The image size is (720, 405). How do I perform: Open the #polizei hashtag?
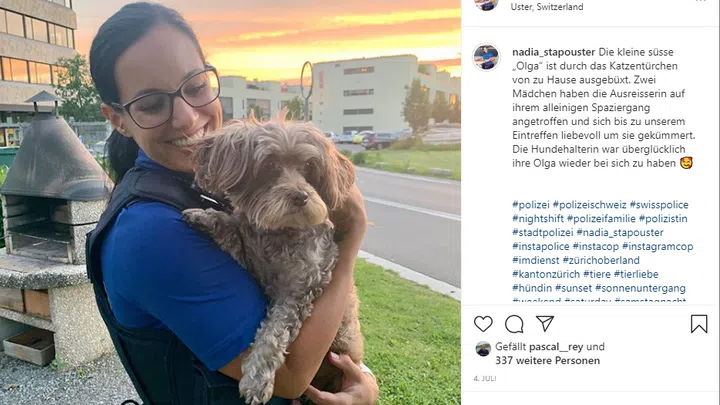pyautogui.click(x=531, y=205)
